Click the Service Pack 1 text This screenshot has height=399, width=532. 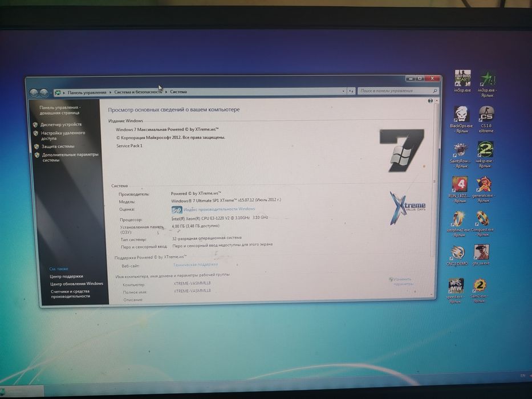click(x=129, y=146)
